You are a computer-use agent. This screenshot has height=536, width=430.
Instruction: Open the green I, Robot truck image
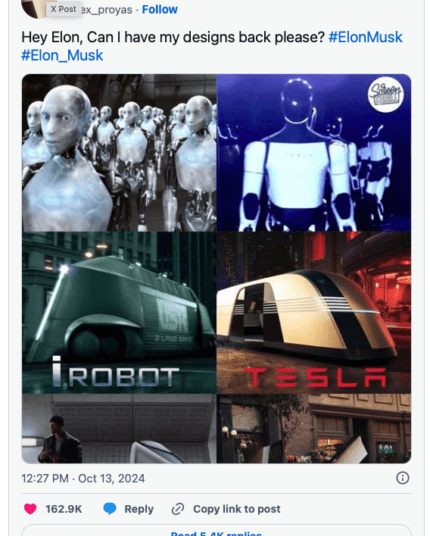(x=119, y=312)
